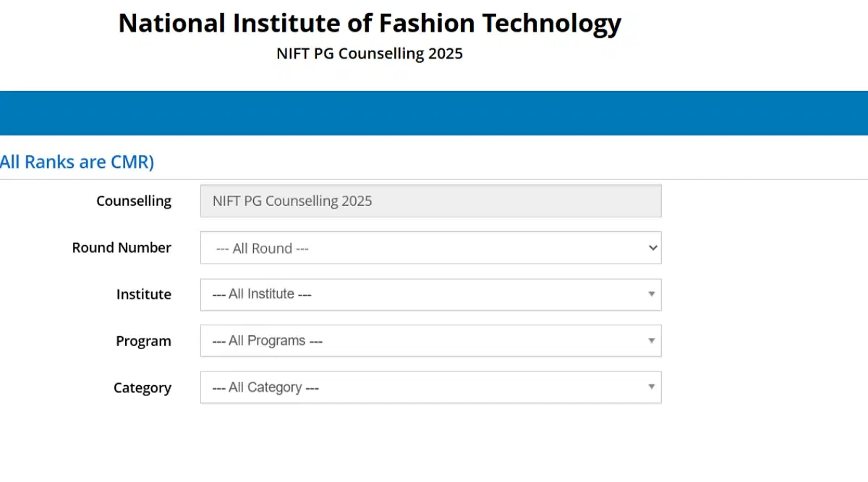Click the Category dropdown triangle arrow
Viewport: 868px width, 482px height.
651,387
